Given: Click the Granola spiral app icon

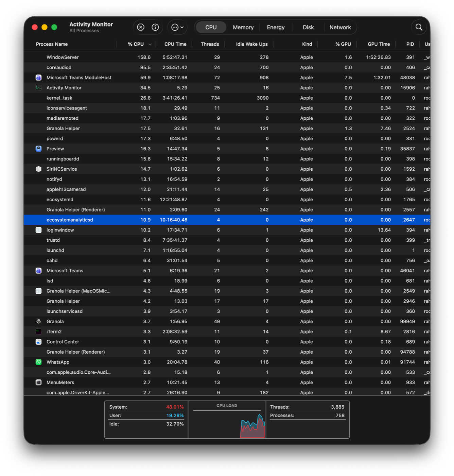Looking at the screenshot, I should (38, 321).
